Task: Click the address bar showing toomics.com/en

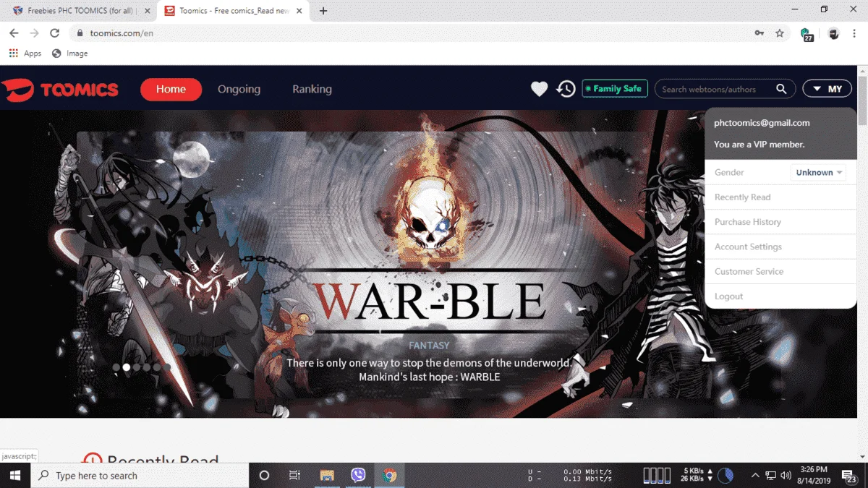Action: [412, 33]
